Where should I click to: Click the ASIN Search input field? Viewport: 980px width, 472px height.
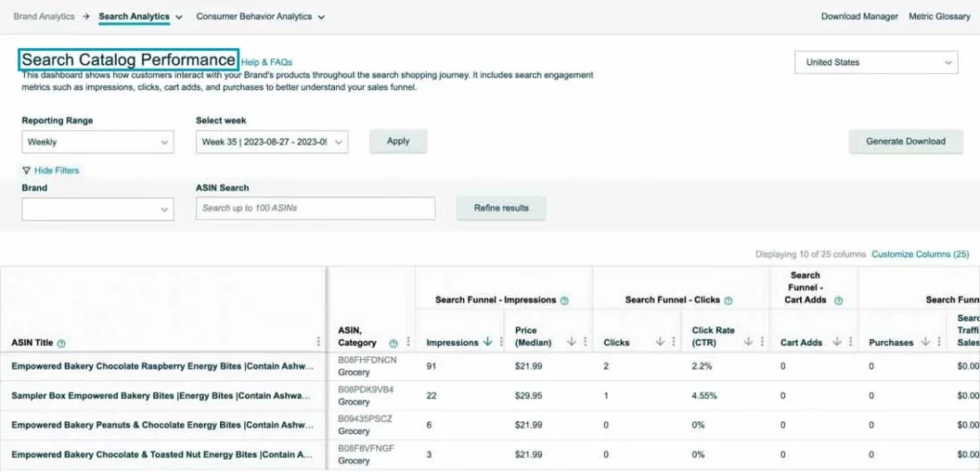[315, 209]
